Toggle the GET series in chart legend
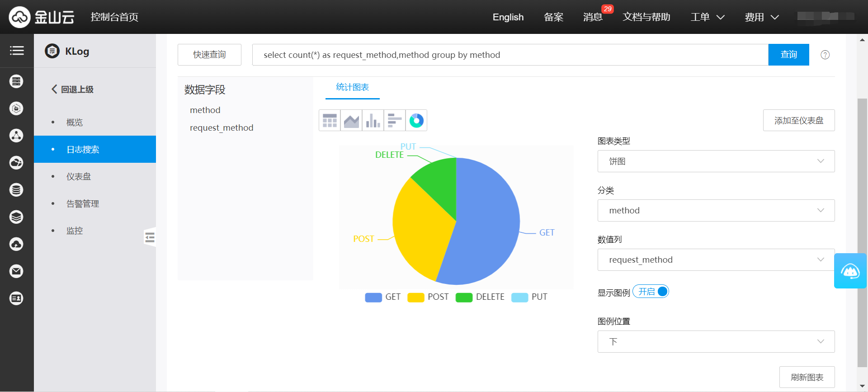This screenshot has width=868, height=392. click(383, 297)
